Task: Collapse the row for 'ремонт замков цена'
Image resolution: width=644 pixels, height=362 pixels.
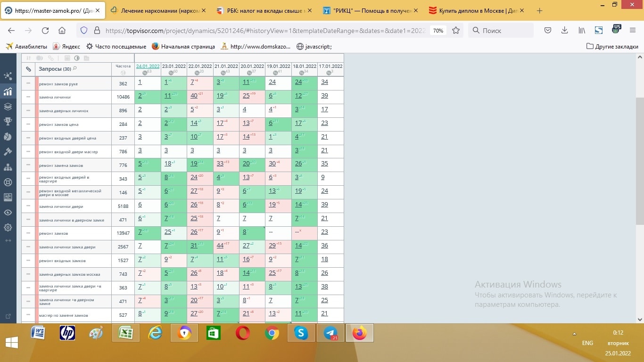Action: 28,124
